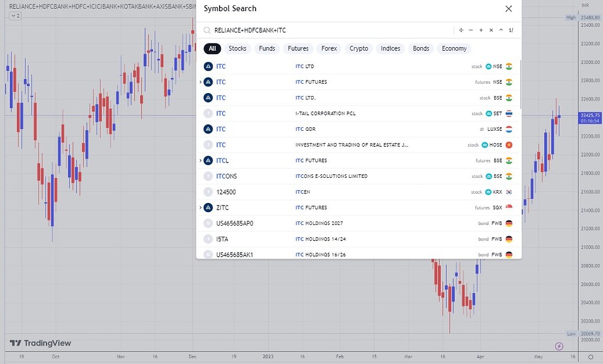
Task: Click Singapore flag in SGX row
Action: click(509, 207)
